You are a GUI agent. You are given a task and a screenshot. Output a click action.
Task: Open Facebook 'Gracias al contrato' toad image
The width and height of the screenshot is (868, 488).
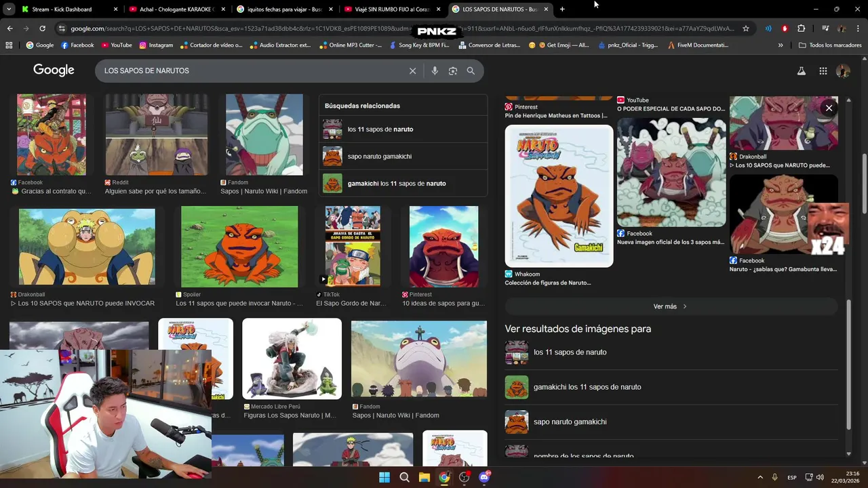[52, 135]
